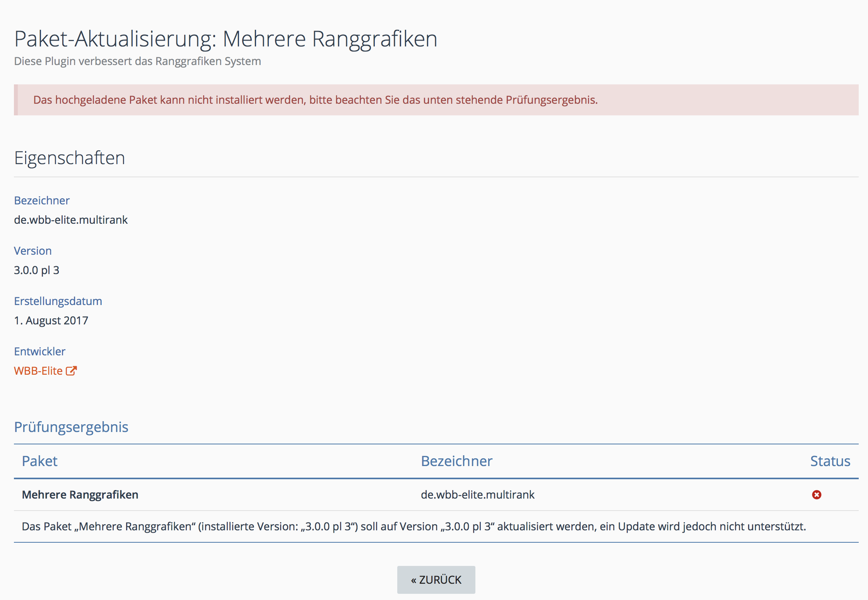
Task: Click the plugin description subtitle text
Action: click(137, 61)
